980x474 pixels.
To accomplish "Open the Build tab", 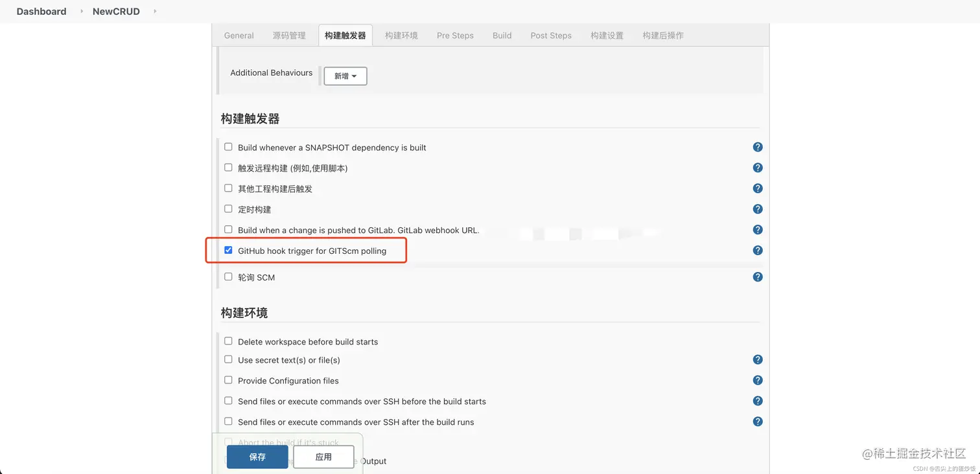I will tap(502, 36).
